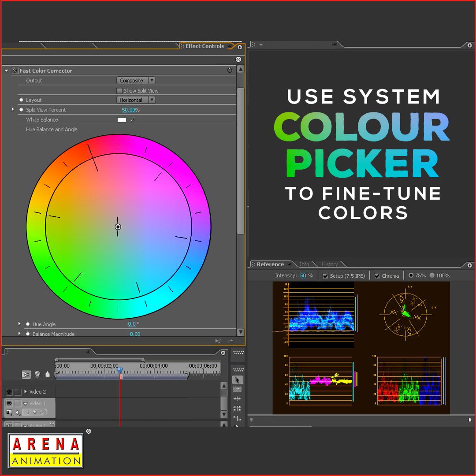The width and height of the screenshot is (476, 476).
Task: Switch to the Effect Controls tab
Action: tap(205, 46)
